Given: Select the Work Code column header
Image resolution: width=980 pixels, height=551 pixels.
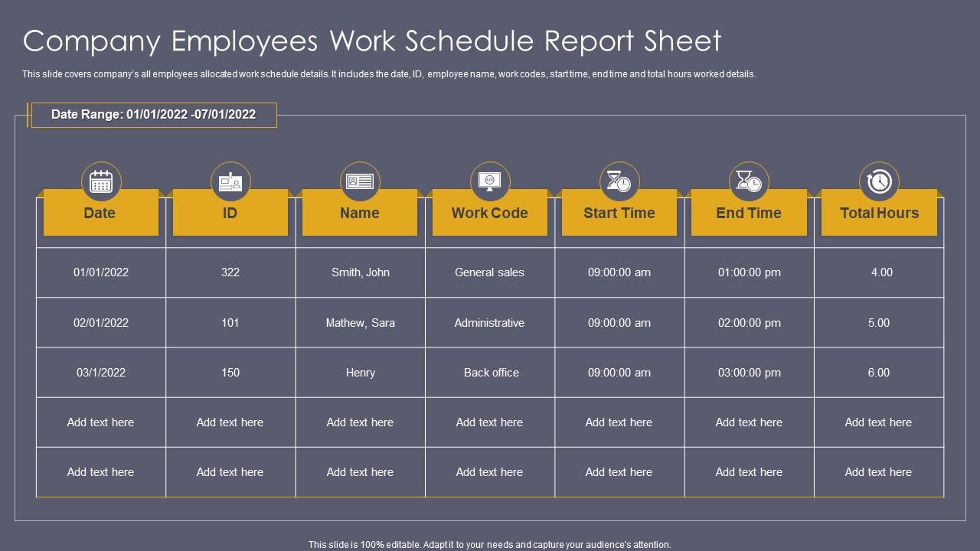Looking at the screenshot, I should (x=489, y=213).
